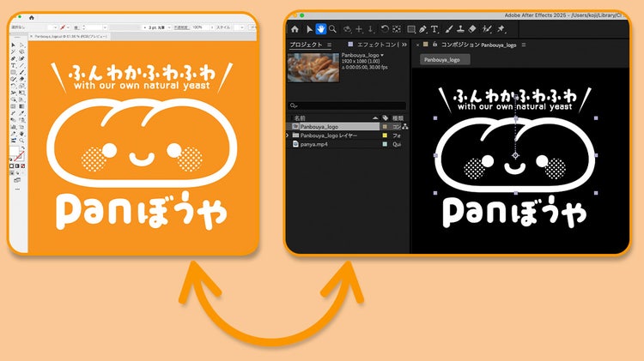The width and height of the screenshot is (644, 361).
Task: Open the スタイル dropdown in Illustrator control bar
Action: (242, 27)
